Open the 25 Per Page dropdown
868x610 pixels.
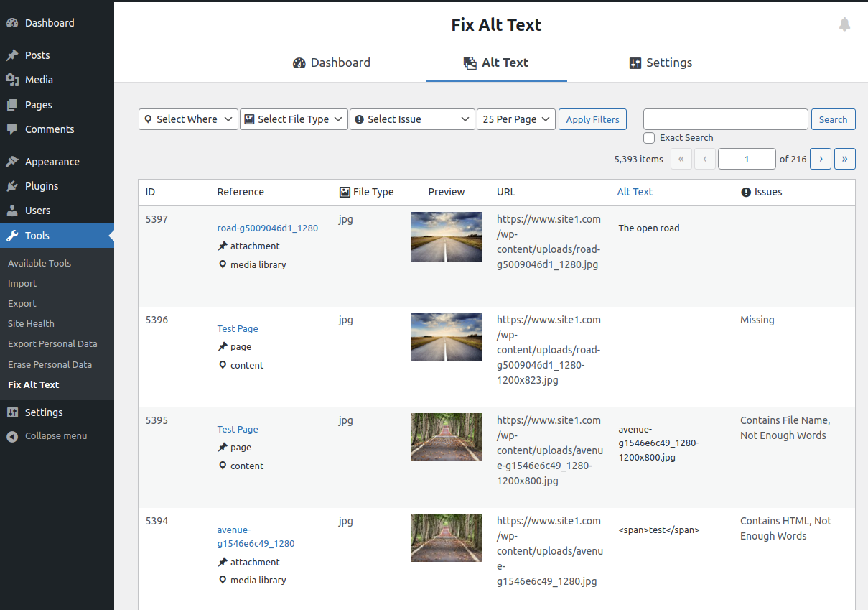tap(516, 119)
